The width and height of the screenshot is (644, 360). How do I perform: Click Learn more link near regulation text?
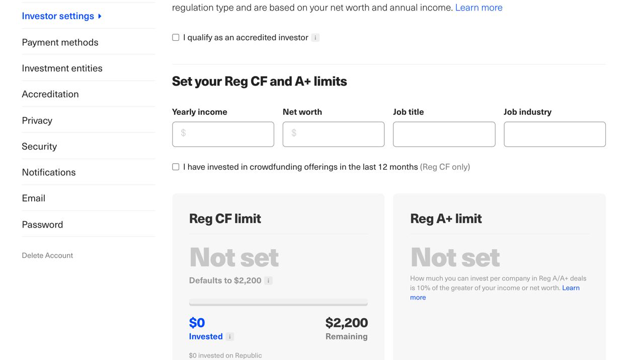tap(478, 8)
